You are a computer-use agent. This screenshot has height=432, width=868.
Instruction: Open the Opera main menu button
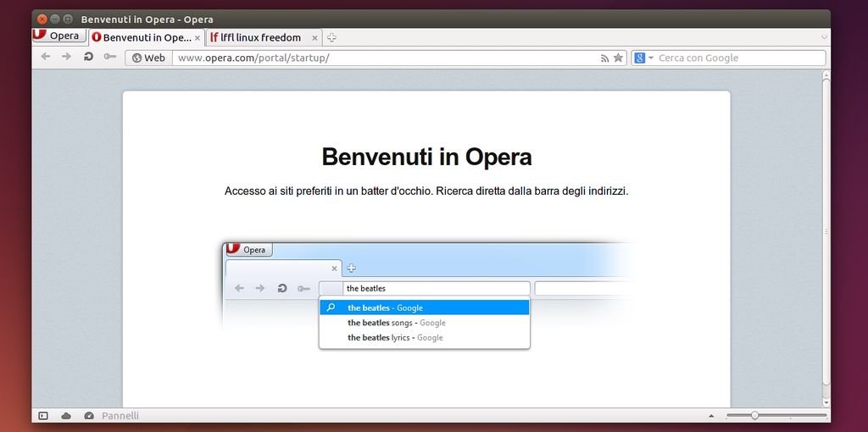pos(58,36)
